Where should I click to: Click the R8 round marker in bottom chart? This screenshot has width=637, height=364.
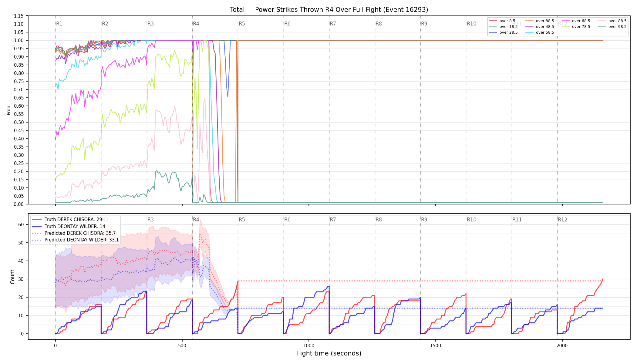379,220
